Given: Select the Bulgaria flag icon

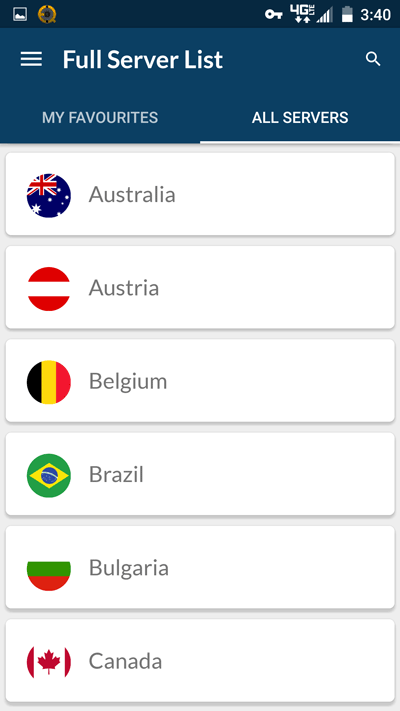Looking at the screenshot, I should pyautogui.click(x=49, y=569).
